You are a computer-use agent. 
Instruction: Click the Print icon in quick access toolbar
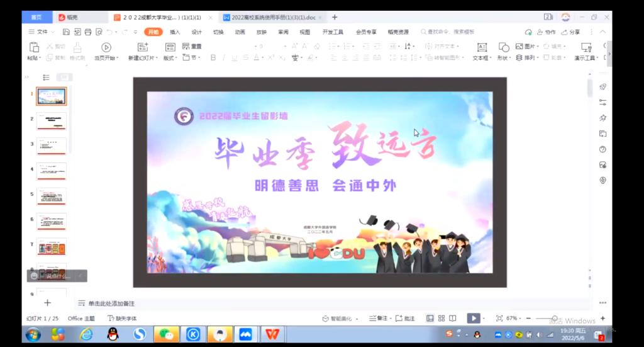pos(88,31)
